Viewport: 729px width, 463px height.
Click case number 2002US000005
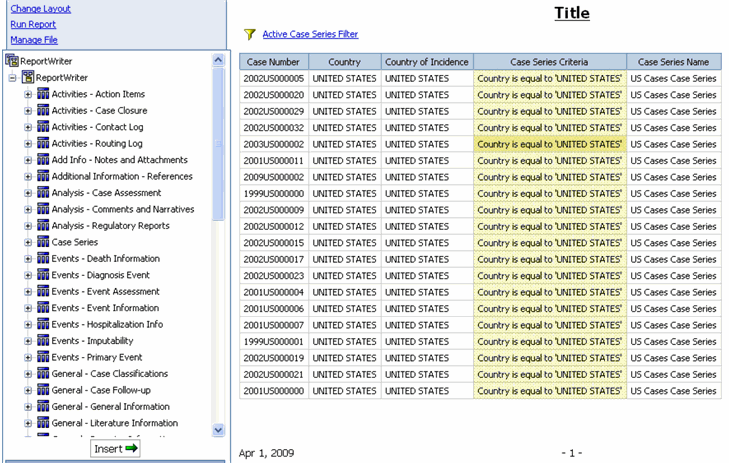(x=274, y=79)
